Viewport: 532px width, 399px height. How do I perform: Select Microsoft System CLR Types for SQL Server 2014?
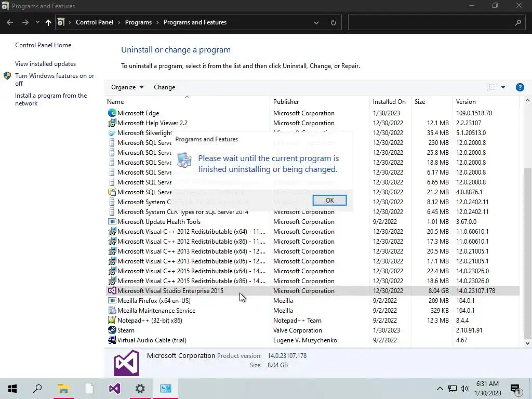[312, 212]
